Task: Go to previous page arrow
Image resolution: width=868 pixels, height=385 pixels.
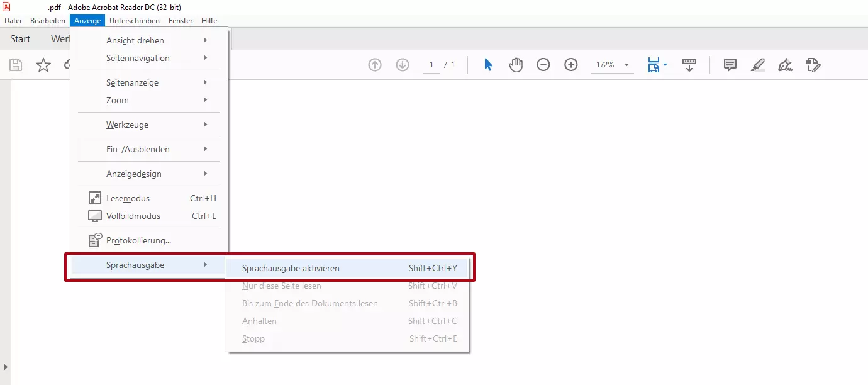Action: point(375,65)
